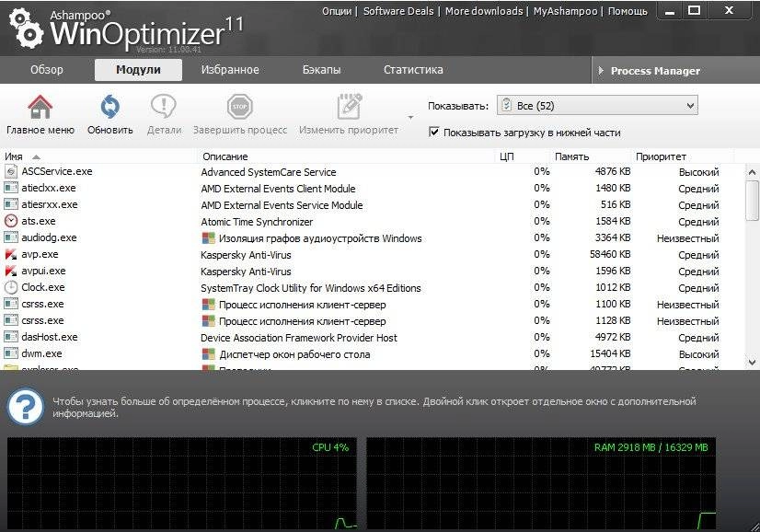Open the Software Deals link

(398, 11)
